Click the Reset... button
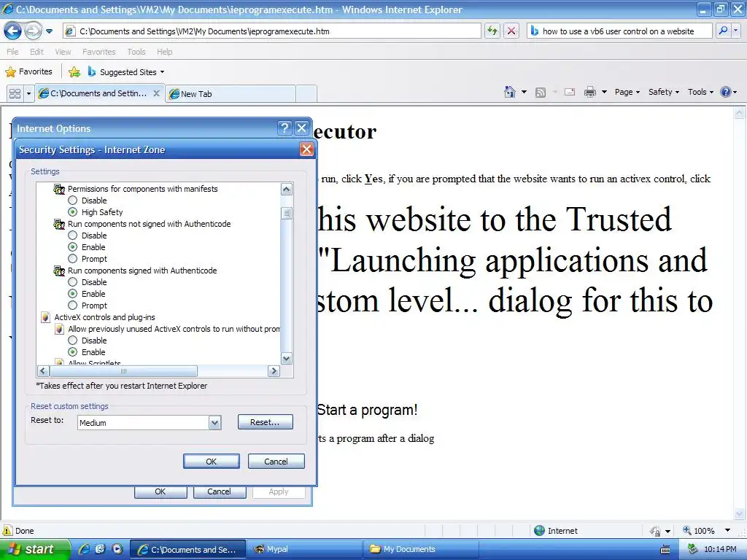Viewport: 747px width, 560px height. click(265, 422)
